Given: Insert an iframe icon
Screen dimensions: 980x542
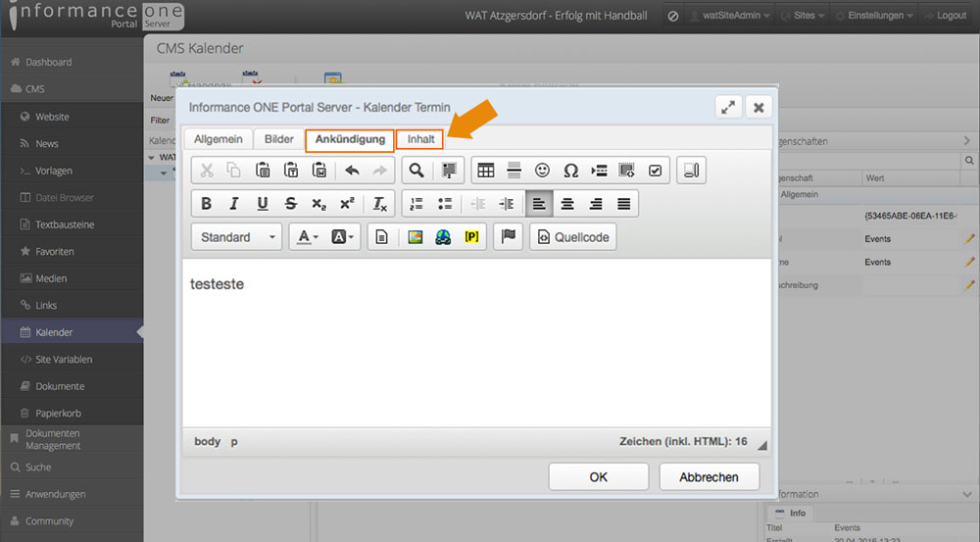Looking at the screenshot, I should 626,170.
